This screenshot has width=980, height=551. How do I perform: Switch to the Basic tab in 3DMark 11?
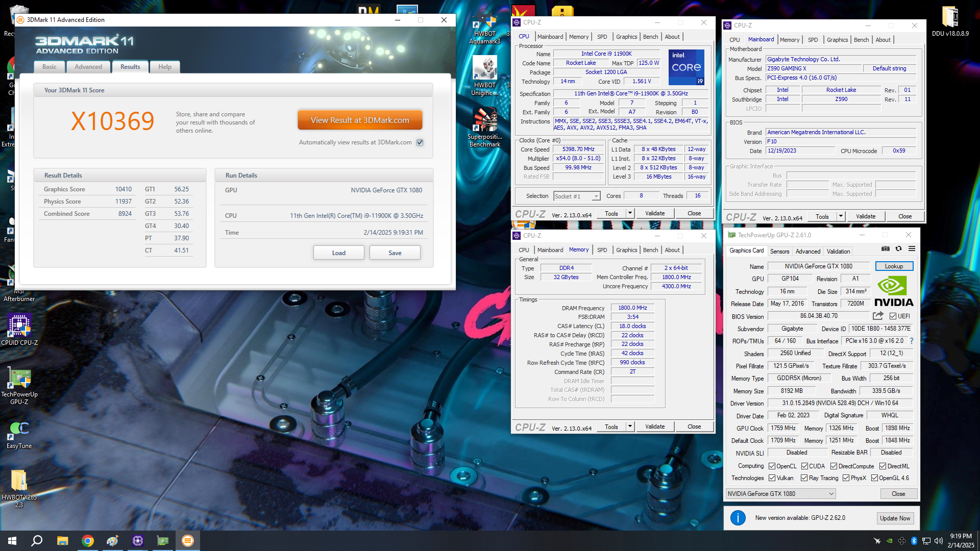coord(50,67)
